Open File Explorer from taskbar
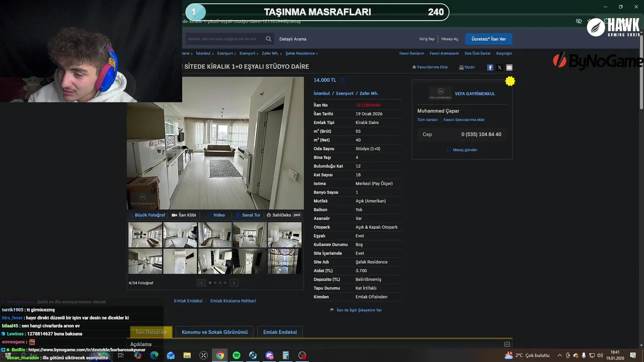The image size is (644, 362). [x=187, y=355]
